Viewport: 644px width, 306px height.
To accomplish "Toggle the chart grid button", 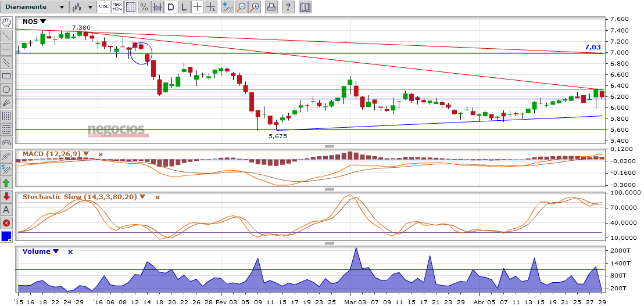I will (x=130, y=7).
